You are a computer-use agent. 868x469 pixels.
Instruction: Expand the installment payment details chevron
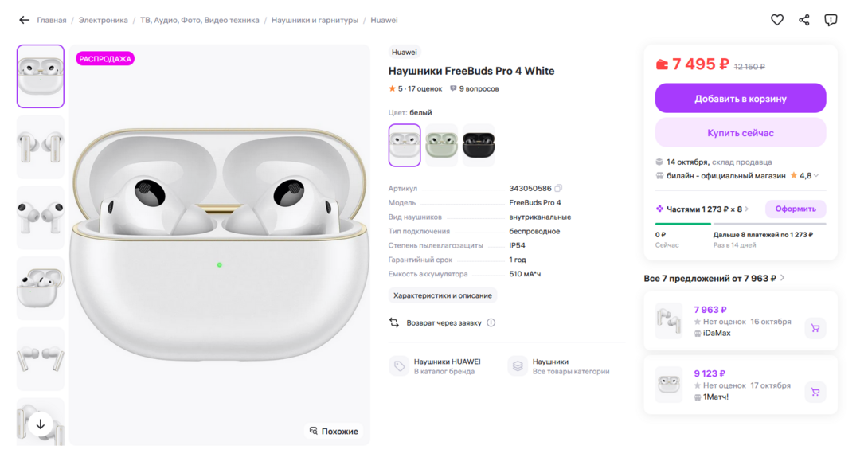click(x=747, y=209)
